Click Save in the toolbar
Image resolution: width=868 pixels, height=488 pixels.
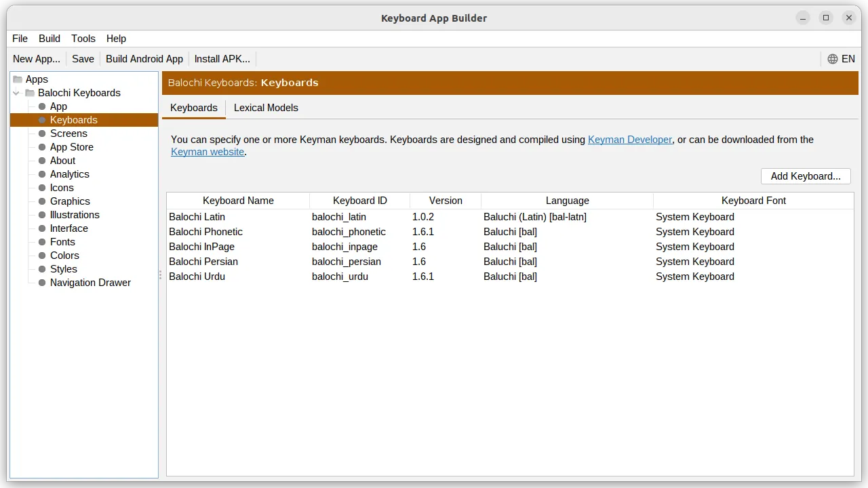(83, 59)
